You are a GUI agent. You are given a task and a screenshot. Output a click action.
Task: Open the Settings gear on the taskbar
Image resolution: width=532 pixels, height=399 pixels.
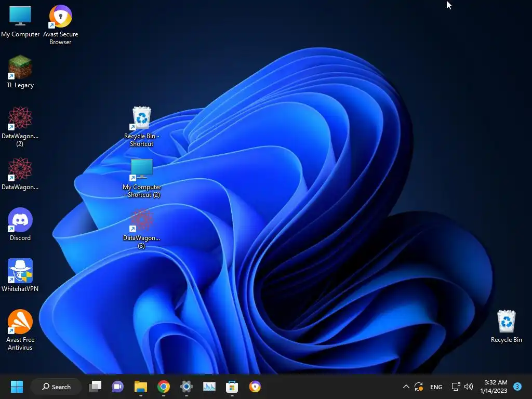(x=187, y=387)
